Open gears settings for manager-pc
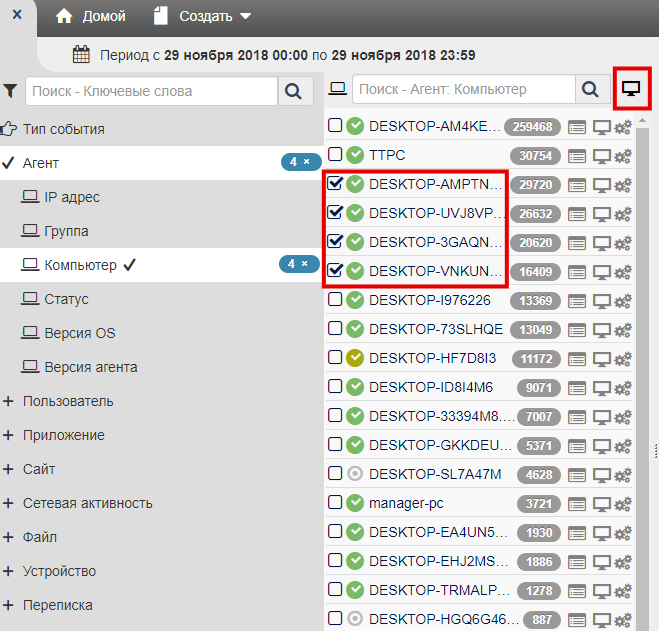 click(623, 503)
